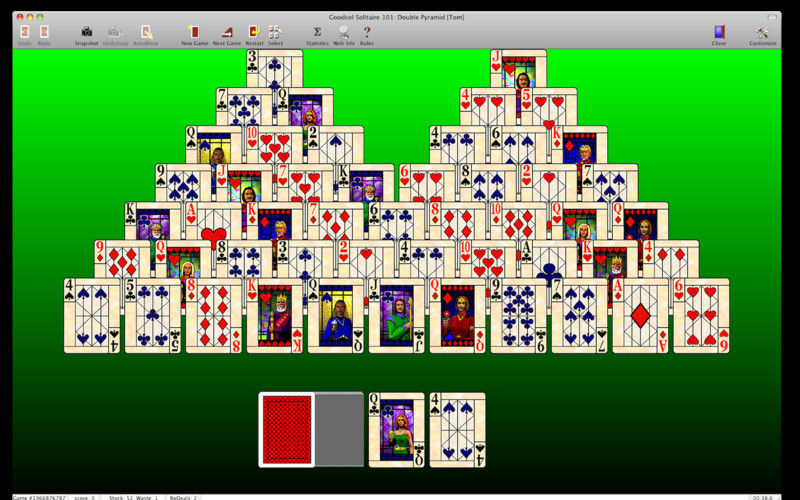Take a Snapshot with the camera icon

coord(86,32)
